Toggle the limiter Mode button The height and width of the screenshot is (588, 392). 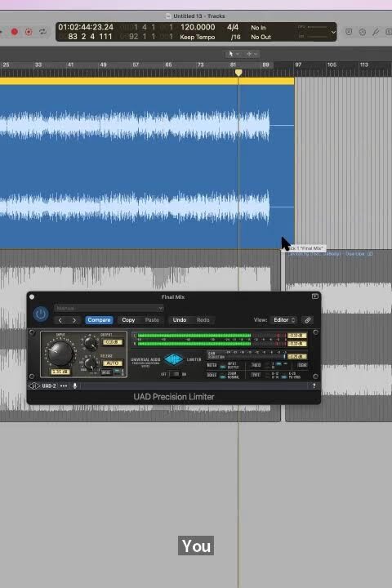click(107, 372)
